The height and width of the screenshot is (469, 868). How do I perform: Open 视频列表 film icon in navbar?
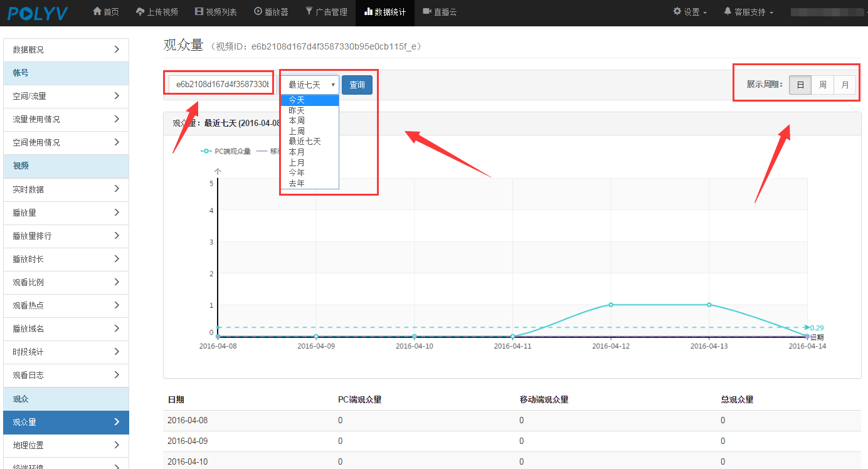tap(199, 12)
